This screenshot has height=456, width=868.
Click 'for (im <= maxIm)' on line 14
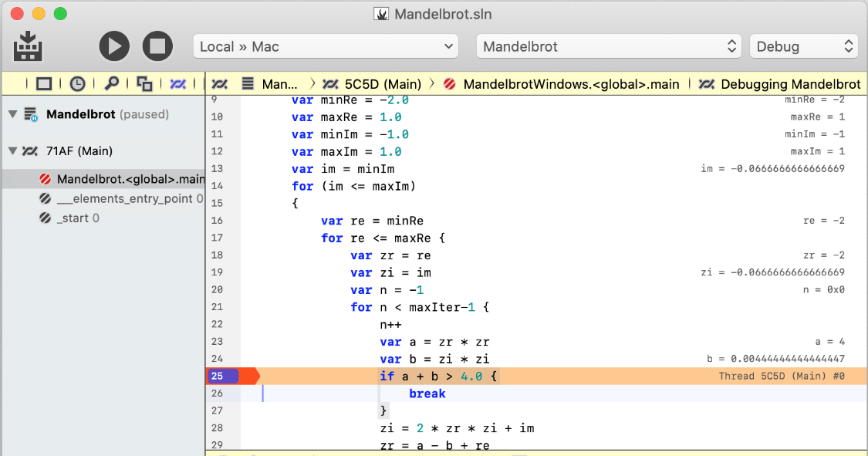(x=353, y=186)
